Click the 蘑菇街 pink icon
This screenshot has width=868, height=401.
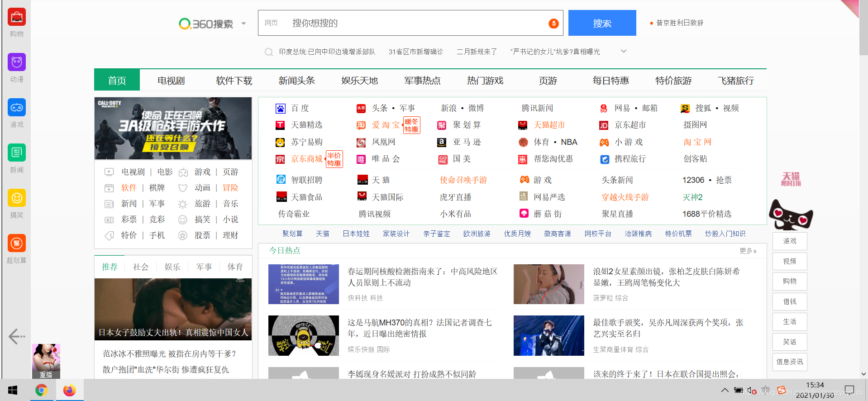tap(524, 214)
